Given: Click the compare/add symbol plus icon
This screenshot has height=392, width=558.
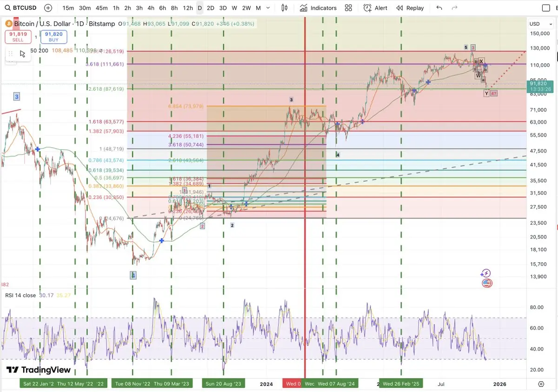Looking at the screenshot, I should (48, 8).
